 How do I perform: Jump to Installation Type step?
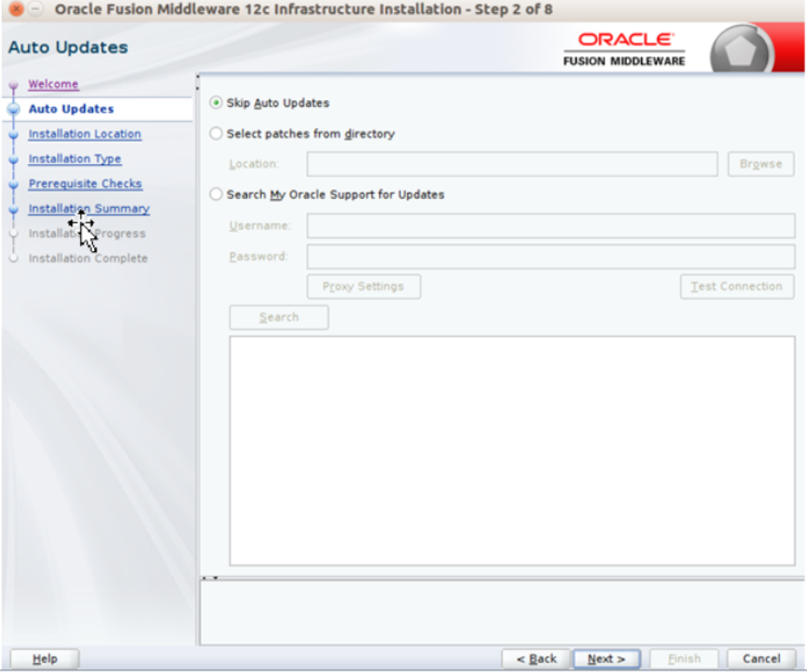[x=75, y=159]
